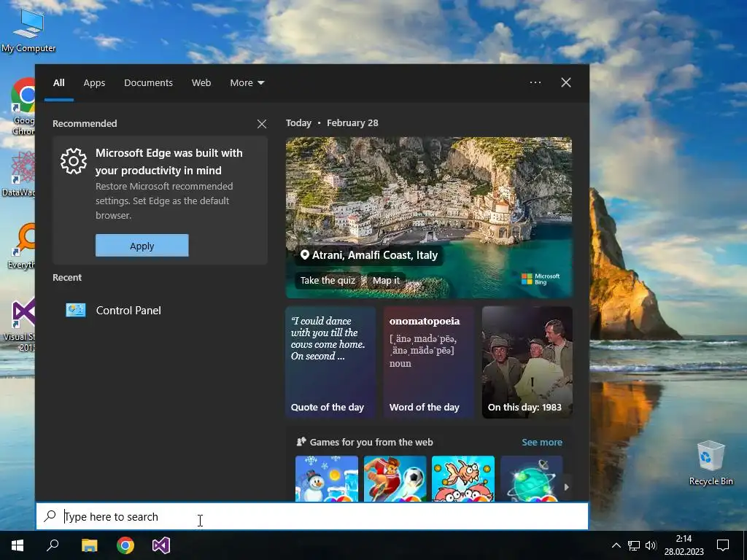This screenshot has height=560, width=747.
Task: Open the Windows Start menu button
Action: [x=18, y=545]
